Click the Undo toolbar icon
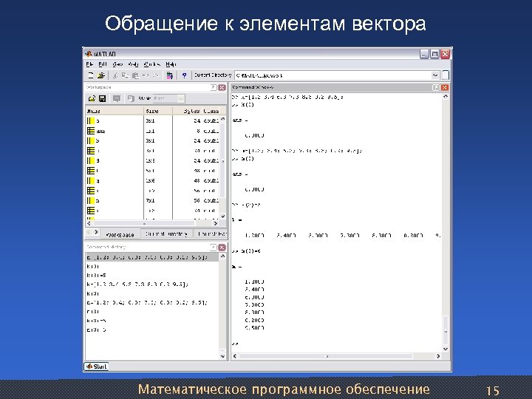 (146, 75)
